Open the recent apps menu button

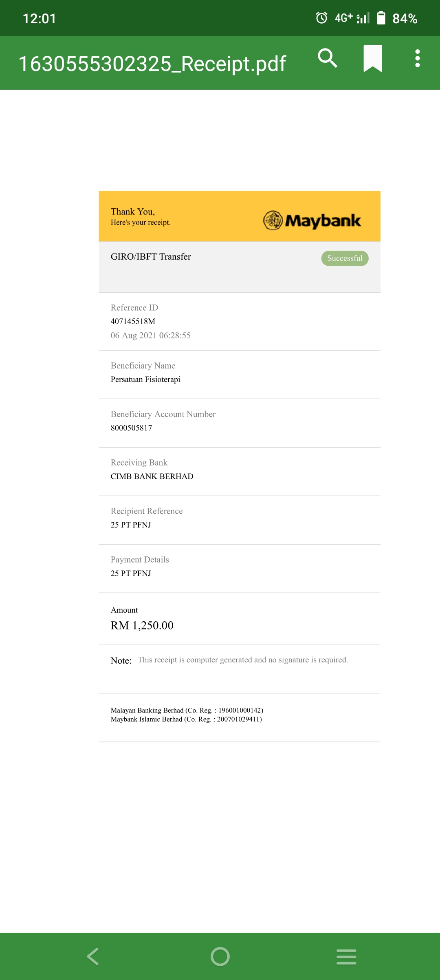point(346,956)
